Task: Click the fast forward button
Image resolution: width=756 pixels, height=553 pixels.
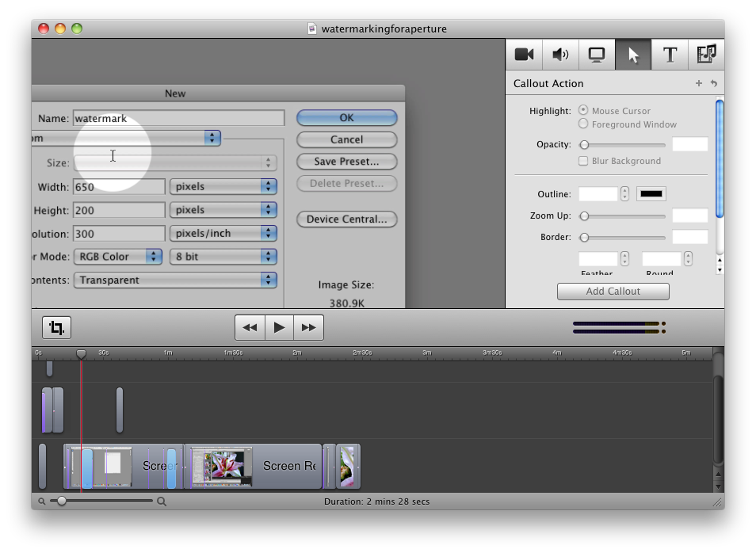Action: [x=308, y=327]
